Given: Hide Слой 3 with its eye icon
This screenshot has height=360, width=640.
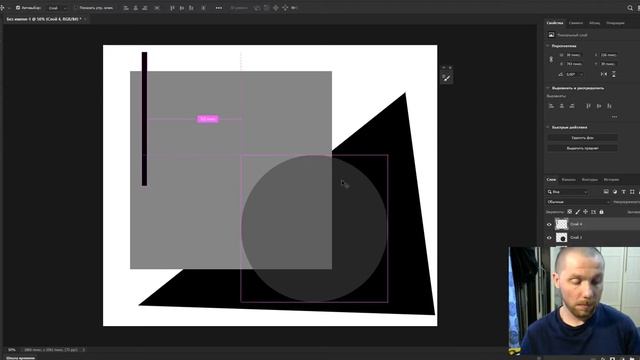Looking at the screenshot, I should (x=549, y=238).
